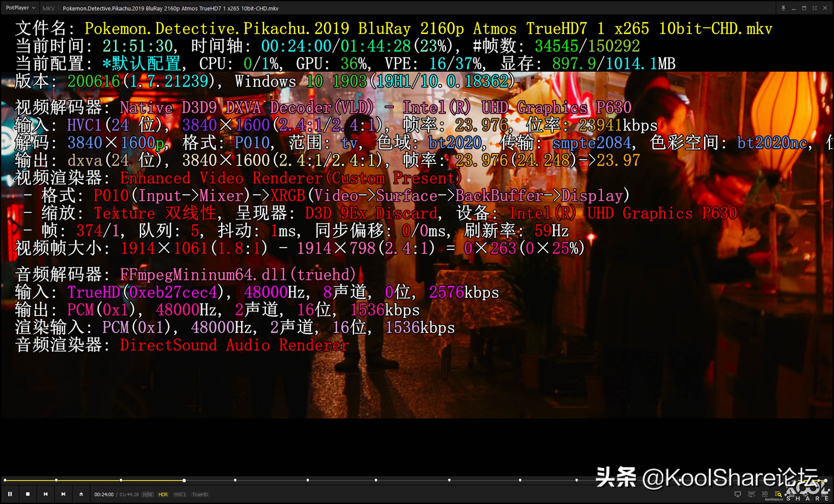Click the current time display 00:24:00
The width and height of the screenshot is (834, 504).
104,494
